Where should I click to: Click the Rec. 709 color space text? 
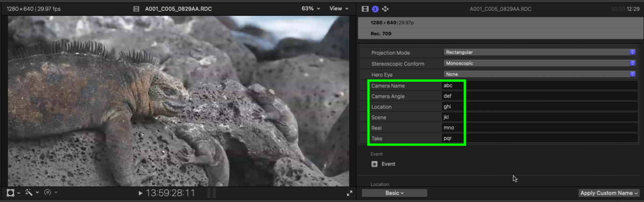(x=381, y=34)
